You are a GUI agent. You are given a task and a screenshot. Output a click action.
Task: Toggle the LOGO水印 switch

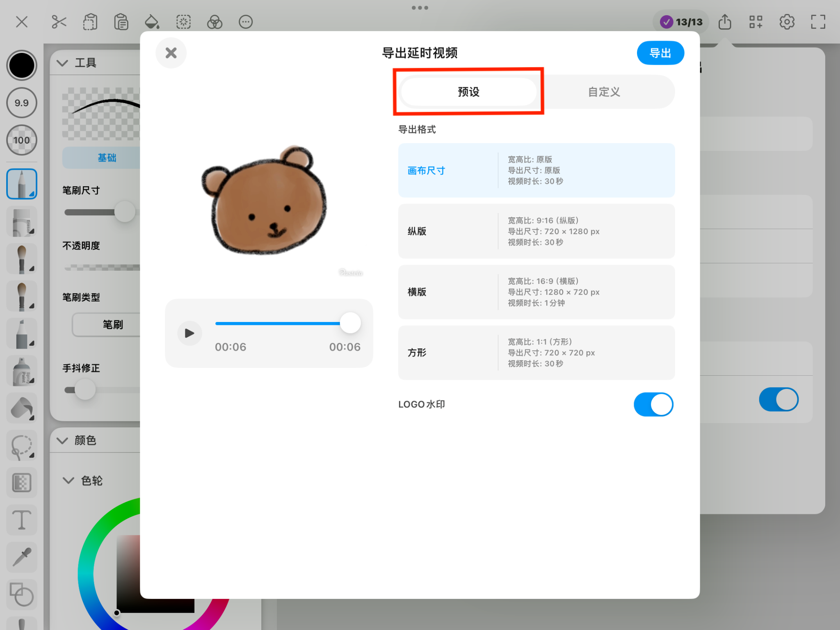tap(653, 404)
